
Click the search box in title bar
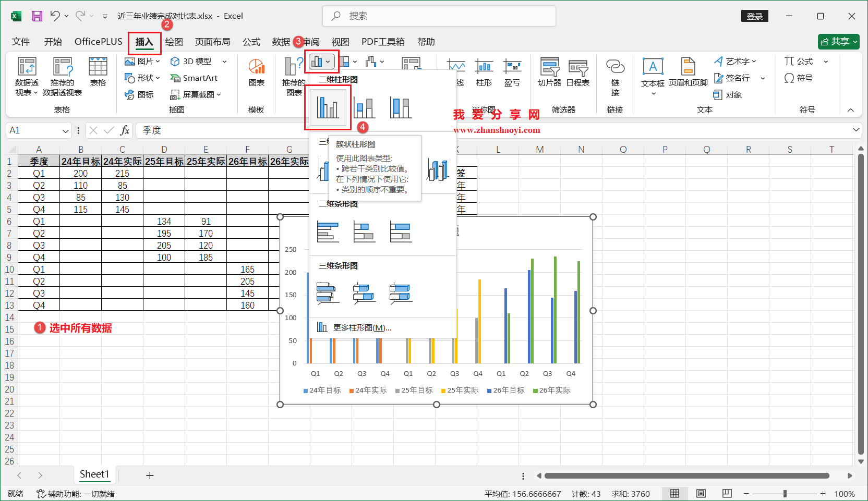pos(439,16)
